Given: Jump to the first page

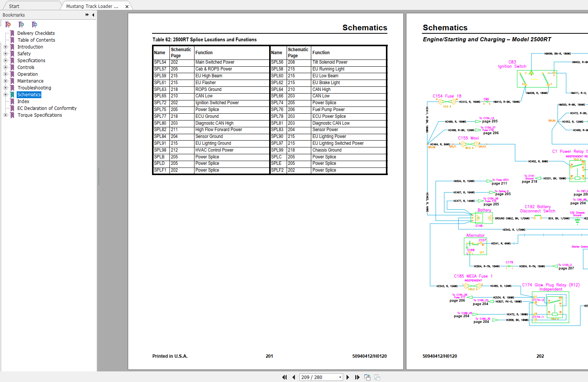Looking at the screenshot, I should [x=284, y=377].
